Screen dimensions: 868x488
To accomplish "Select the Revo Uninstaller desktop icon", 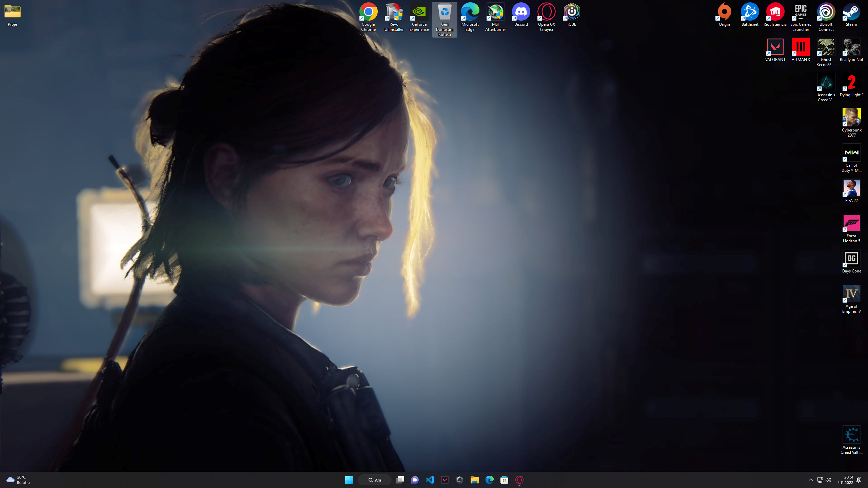I will point(394,17).
